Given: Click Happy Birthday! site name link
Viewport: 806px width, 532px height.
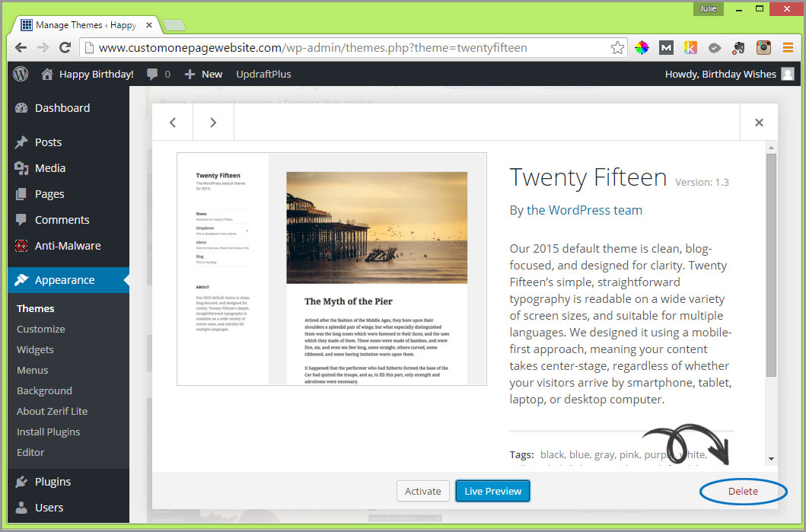Looking at the screenshot, I should tap(97, 74).
